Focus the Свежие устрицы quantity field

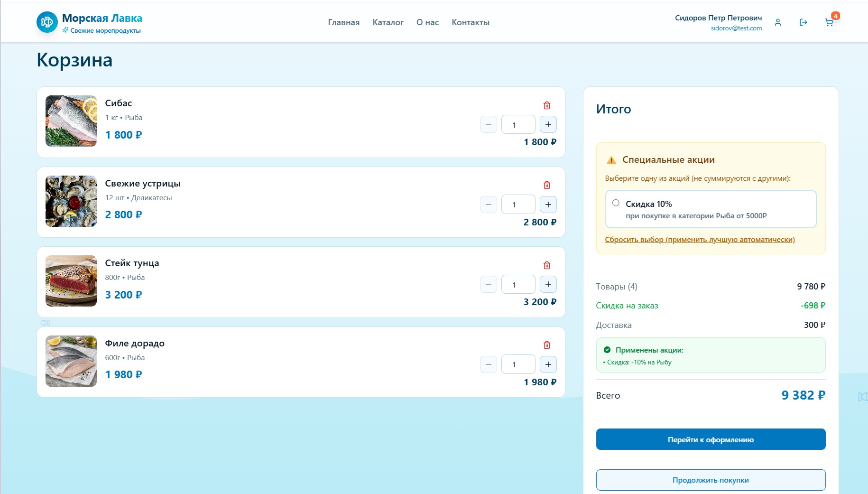coord(518,205)
